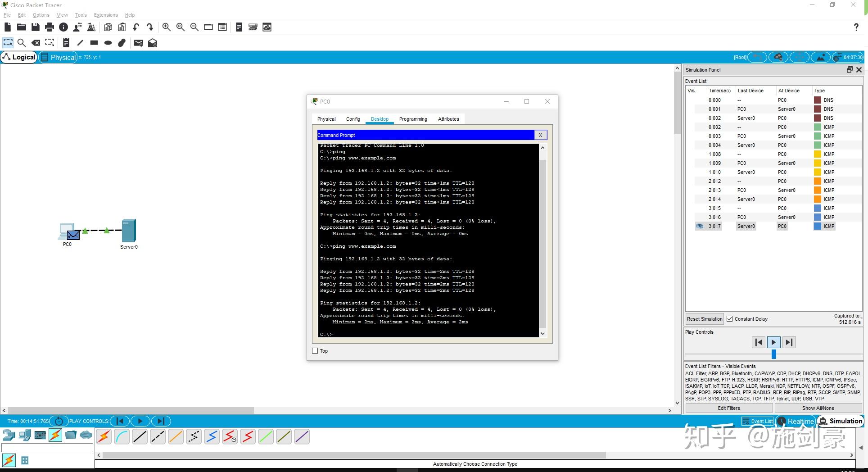Select copper cross-over dashed cable

(x=158, y=436)
